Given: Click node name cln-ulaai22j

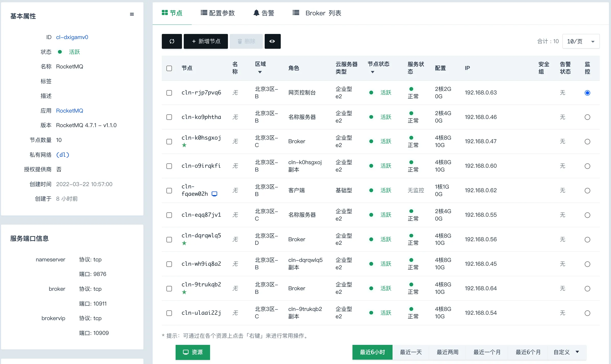Looking at the screenshot, I should pyautogui.click(x=201, y=313).
